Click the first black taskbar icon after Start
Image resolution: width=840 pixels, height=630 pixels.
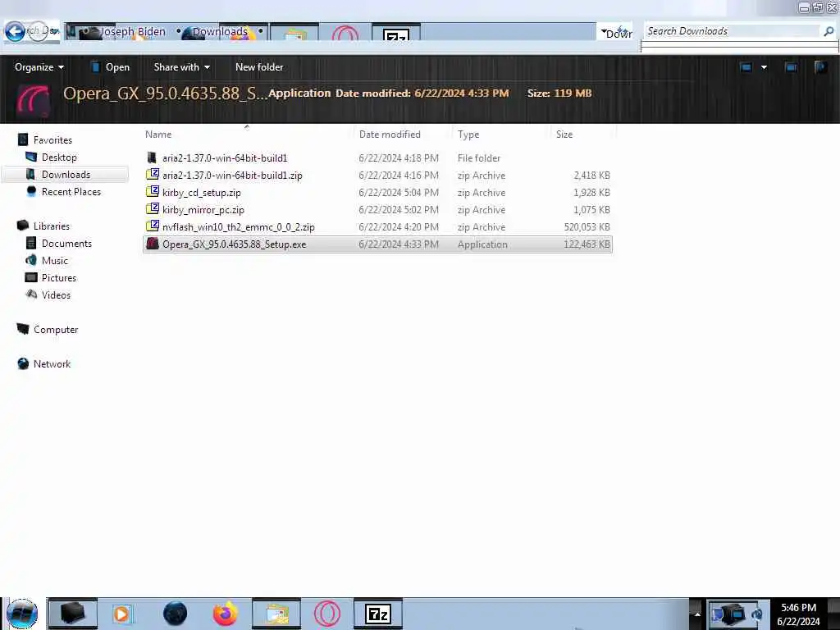coord(73,614)
